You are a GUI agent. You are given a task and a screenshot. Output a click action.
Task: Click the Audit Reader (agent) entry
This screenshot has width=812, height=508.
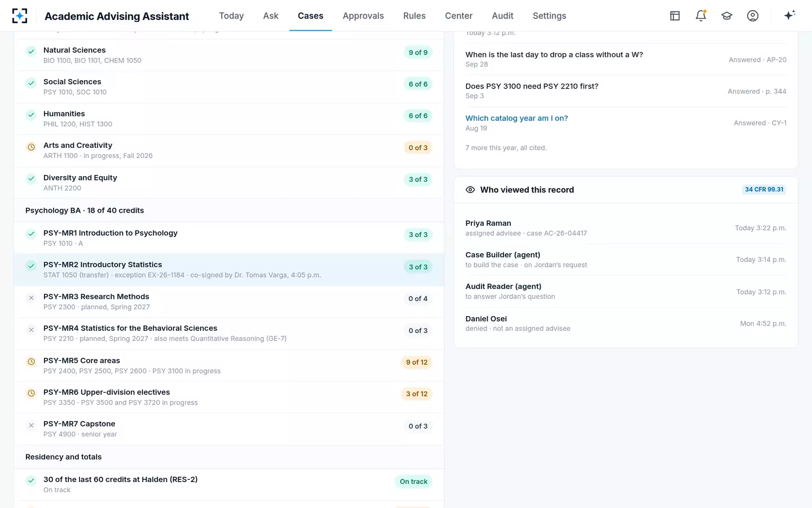point(626,291)
